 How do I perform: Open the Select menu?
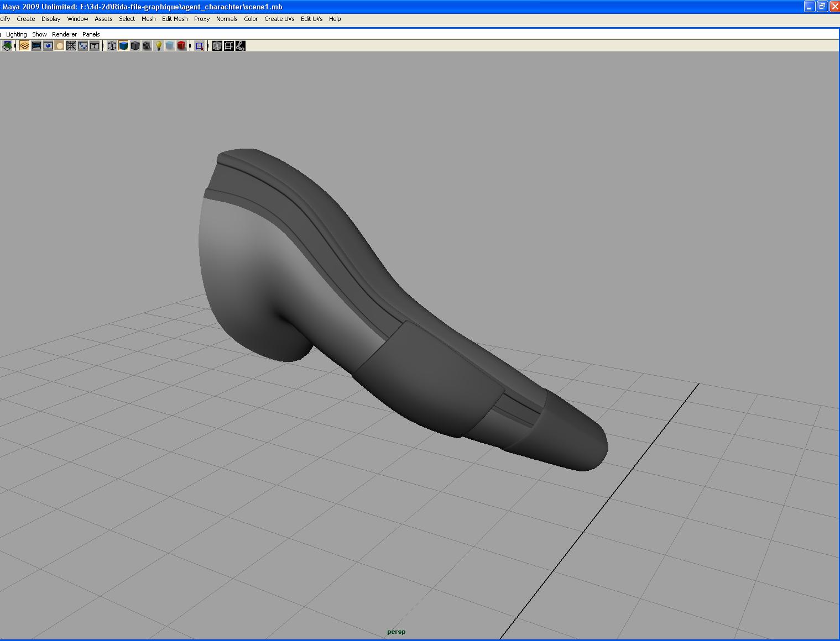tap(127, 19)
